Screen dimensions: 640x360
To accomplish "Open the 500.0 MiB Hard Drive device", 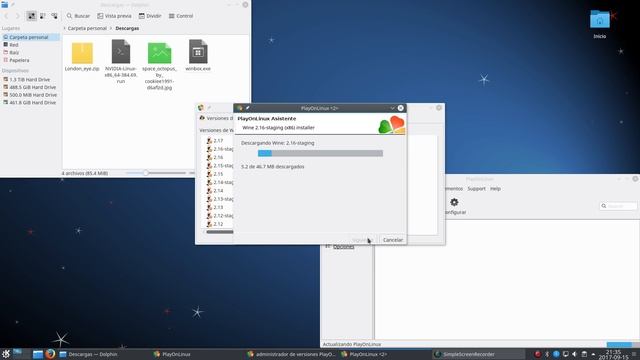I will coord(30,95).
